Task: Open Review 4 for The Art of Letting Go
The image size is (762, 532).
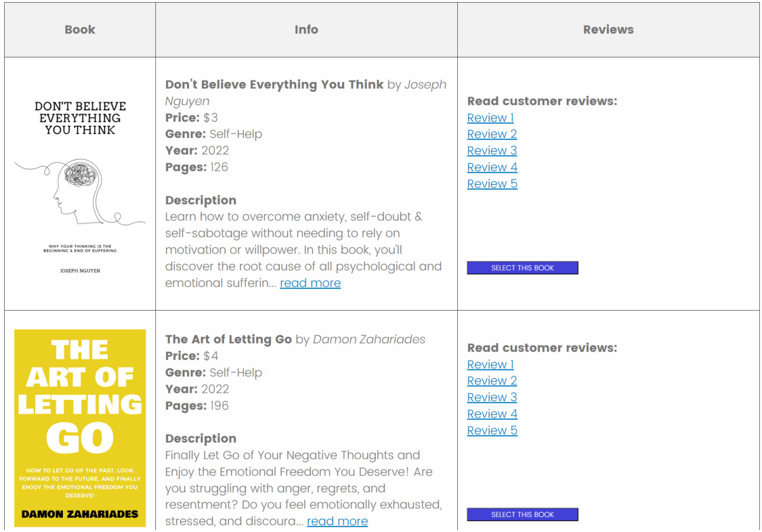Action: point(492,414)
